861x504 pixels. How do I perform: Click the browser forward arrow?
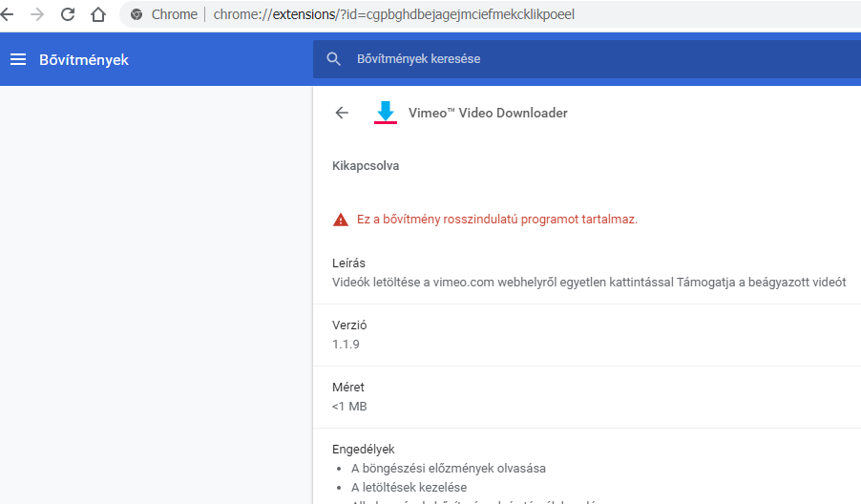(37, 14)
